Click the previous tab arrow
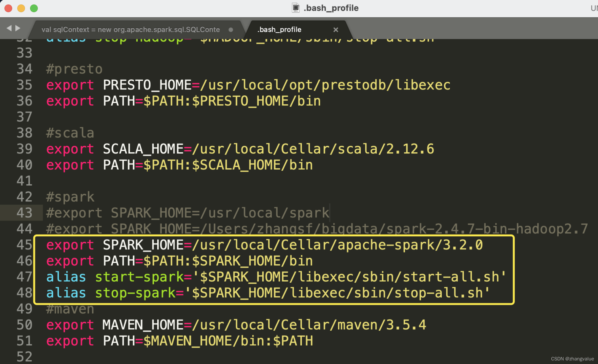 pyautogui.click(x=9, y=28)
